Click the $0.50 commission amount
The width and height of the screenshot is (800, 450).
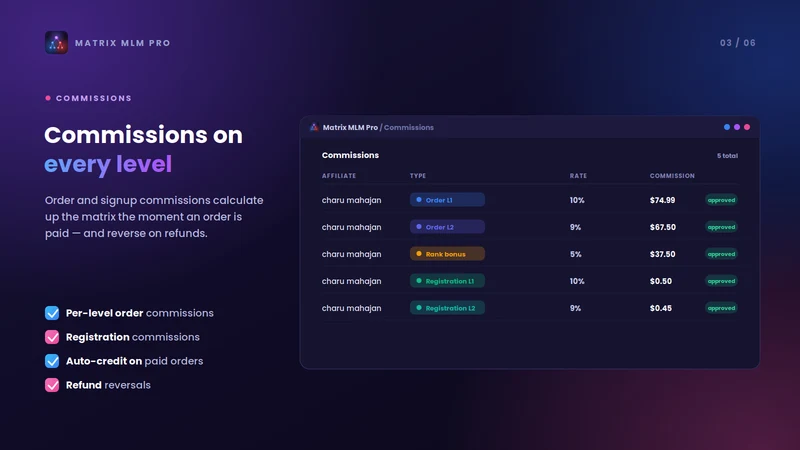click(661, 281)
